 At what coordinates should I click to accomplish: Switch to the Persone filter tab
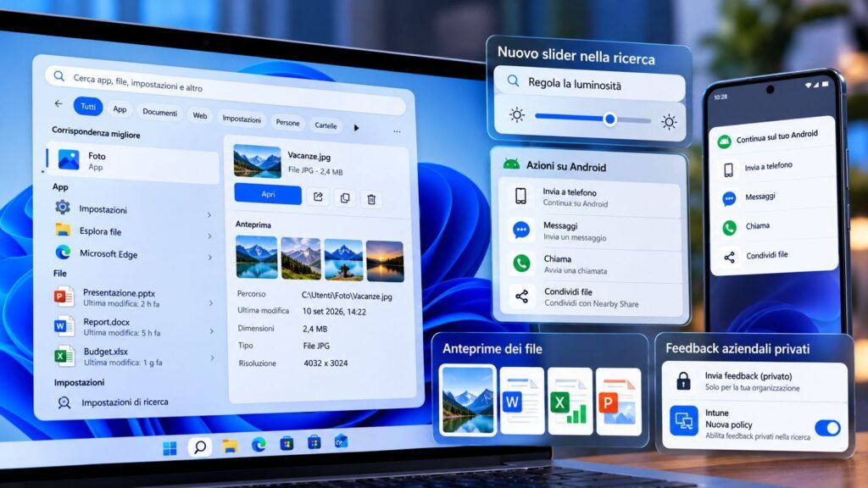tap(287, 122)
